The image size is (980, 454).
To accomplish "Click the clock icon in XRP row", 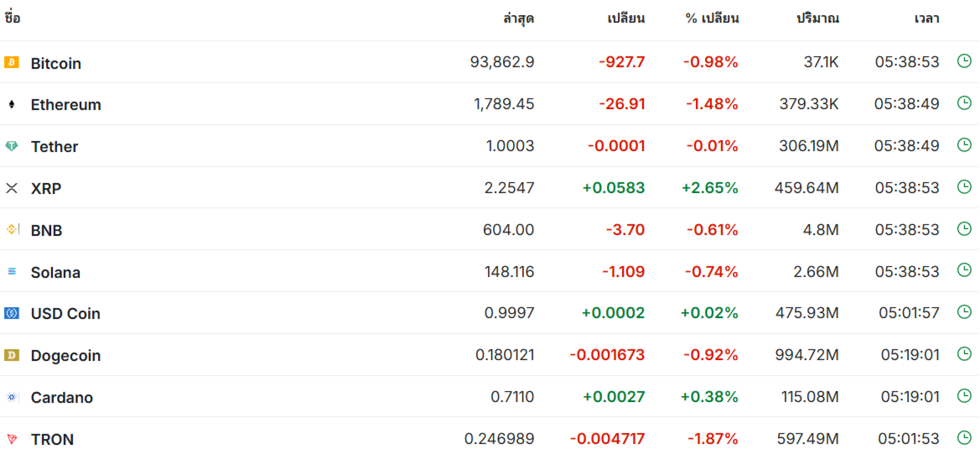I will [964, 186].
